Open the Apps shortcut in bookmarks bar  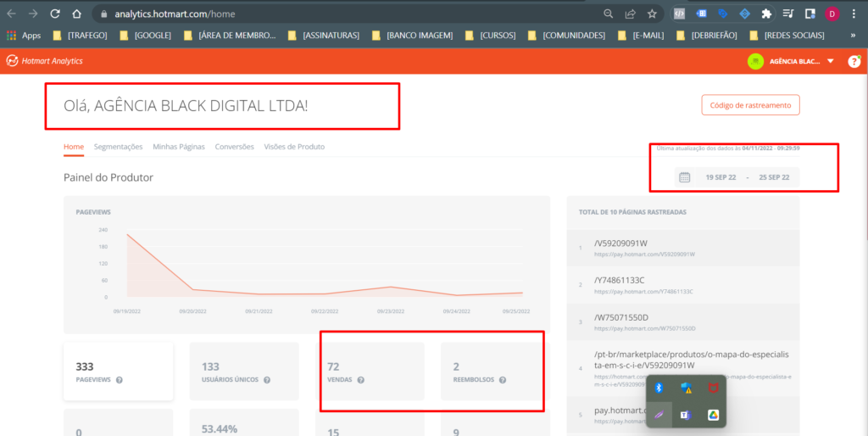pos(24,36)
